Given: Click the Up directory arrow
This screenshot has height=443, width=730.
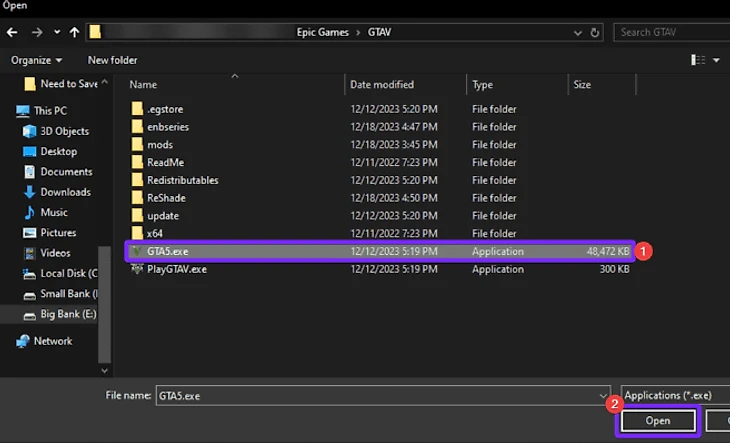Looking at the screenshot, I should click(74, 32).
